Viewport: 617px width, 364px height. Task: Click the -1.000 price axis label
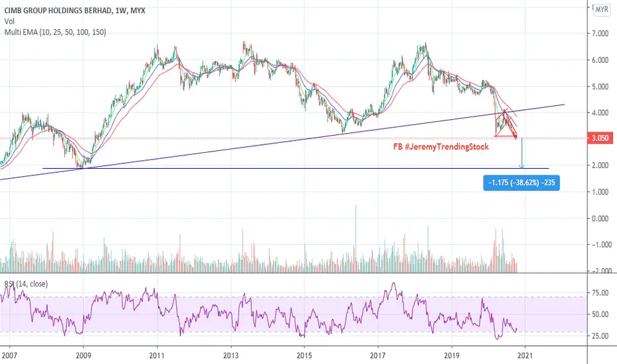click(x=601, y=245)
